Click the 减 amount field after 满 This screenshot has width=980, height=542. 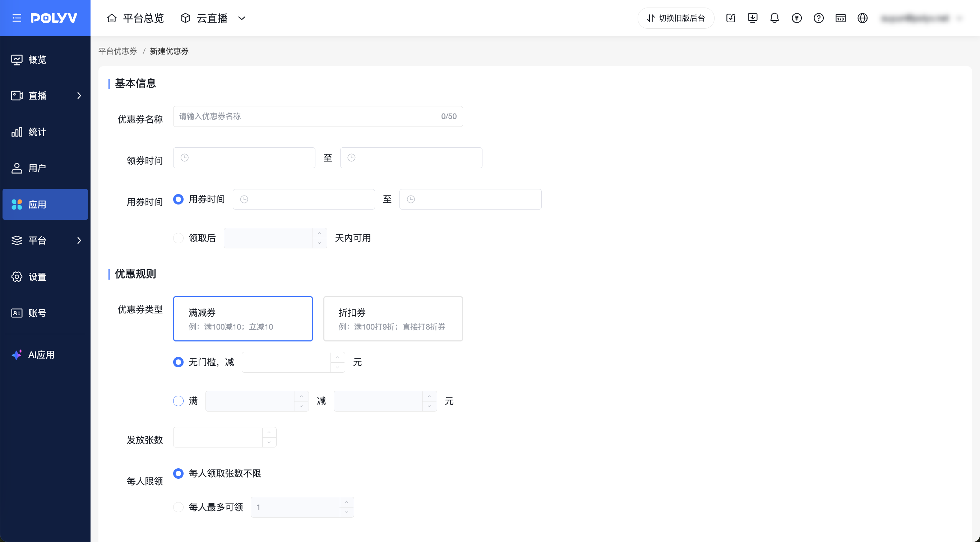pos(378,401)
